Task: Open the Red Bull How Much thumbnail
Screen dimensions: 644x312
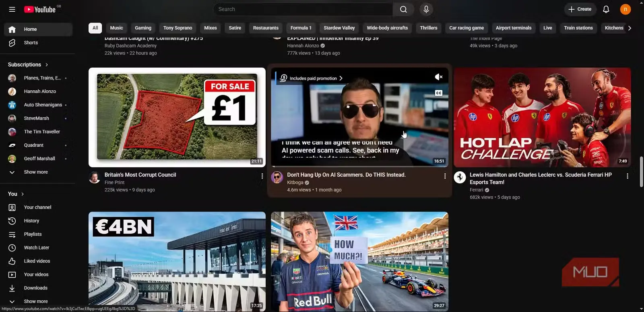Action: [359, 261]
